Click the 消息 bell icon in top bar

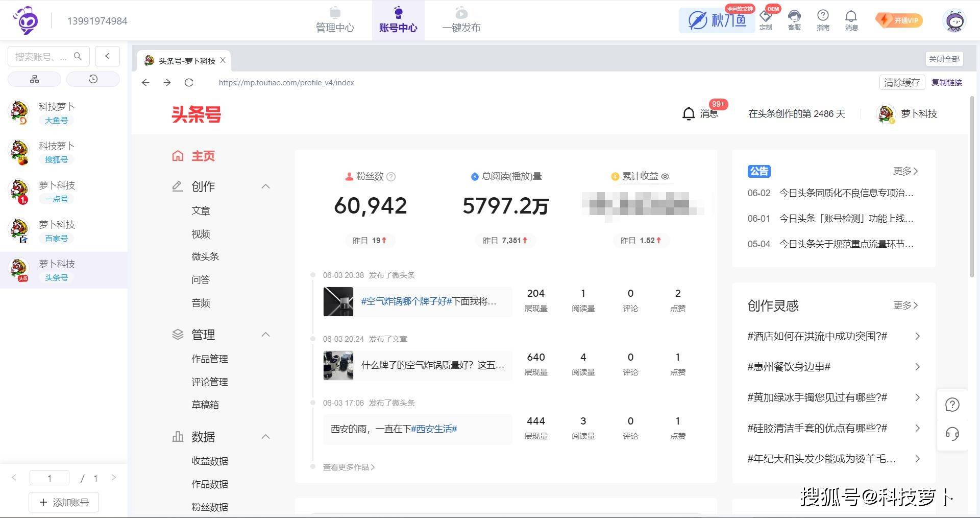[851, 20]
